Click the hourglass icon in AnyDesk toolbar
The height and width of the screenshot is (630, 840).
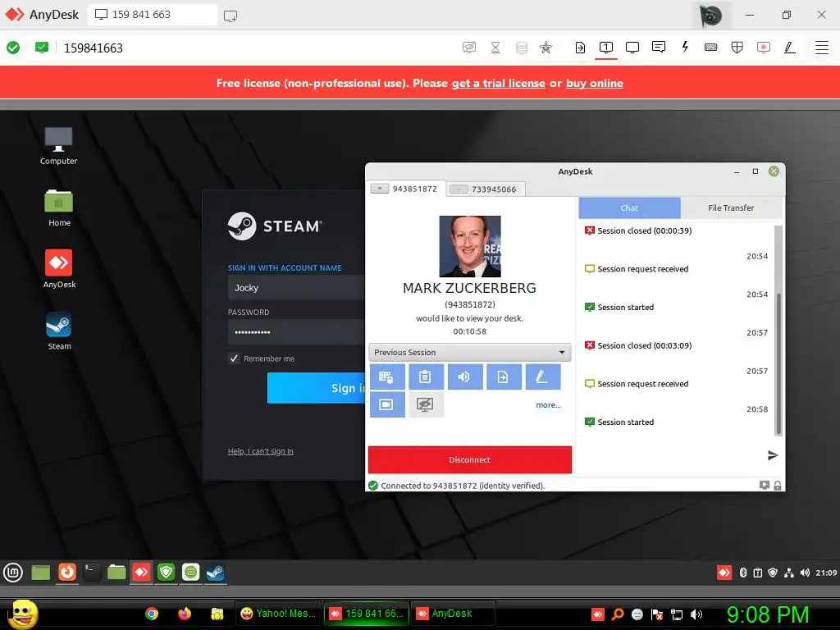tap(495, 48)
